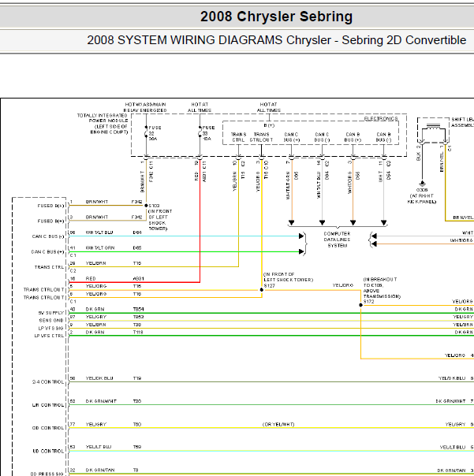The image size is (474, 476).
Task: Select the "5V SUPPLY" pin label
Action: [51, 313]
